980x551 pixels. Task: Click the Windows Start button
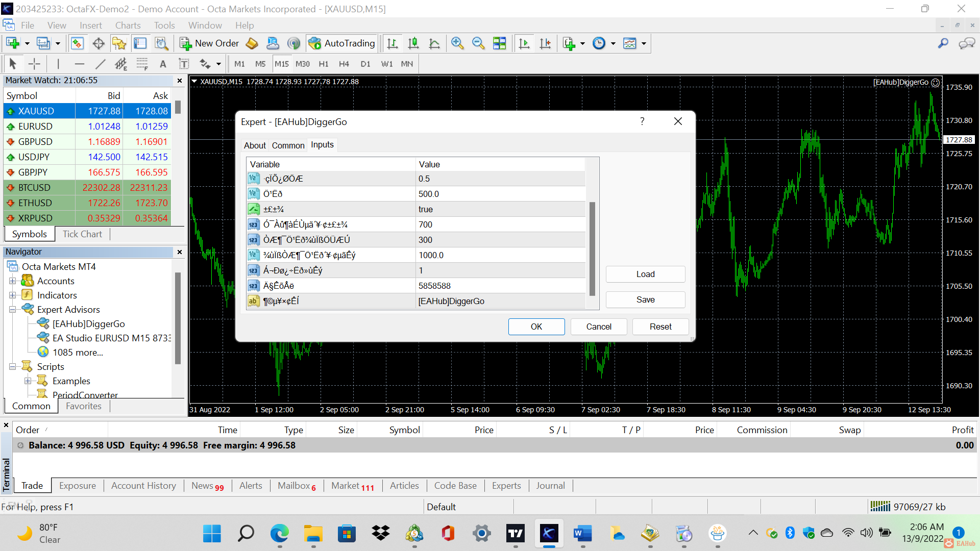(x=212, y=534)
